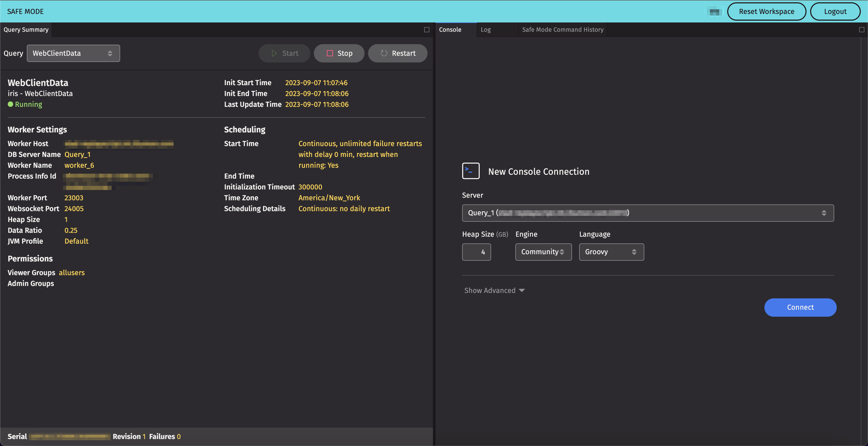Click the Data Ratio value 0.25
Screen dimensions: 868x446
[71, 230]
